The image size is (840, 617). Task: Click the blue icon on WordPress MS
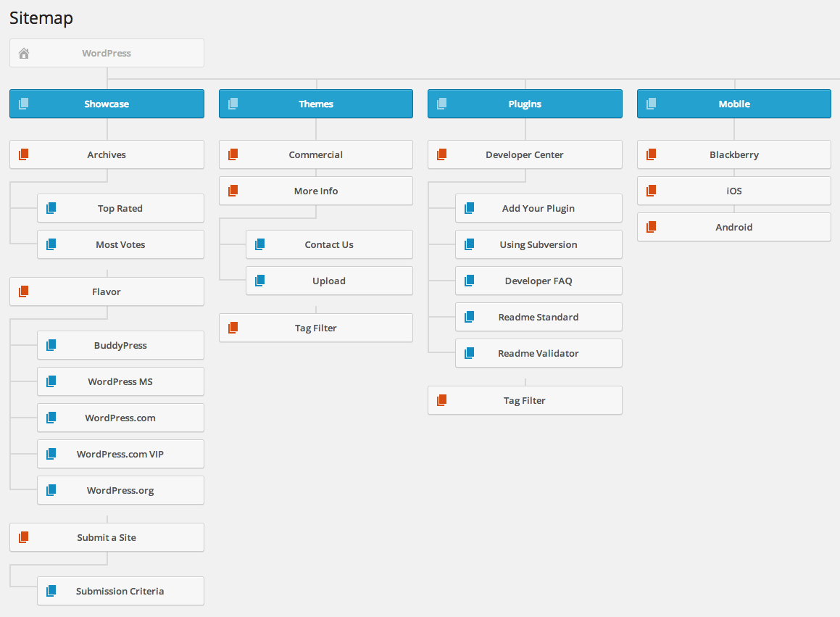click(x=51, y=381)
